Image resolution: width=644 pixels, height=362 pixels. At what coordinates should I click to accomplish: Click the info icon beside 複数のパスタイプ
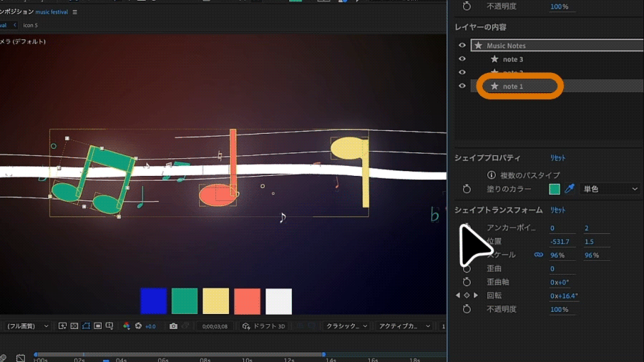491,175
